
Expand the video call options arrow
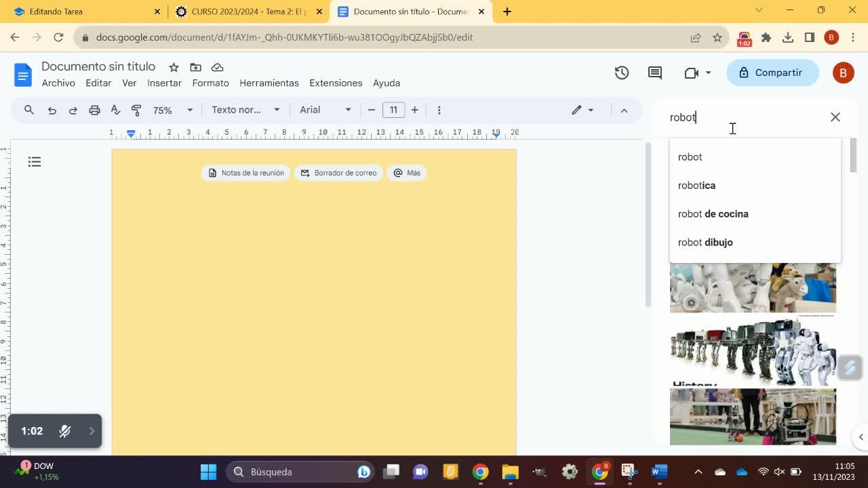(x=708, y=73)
